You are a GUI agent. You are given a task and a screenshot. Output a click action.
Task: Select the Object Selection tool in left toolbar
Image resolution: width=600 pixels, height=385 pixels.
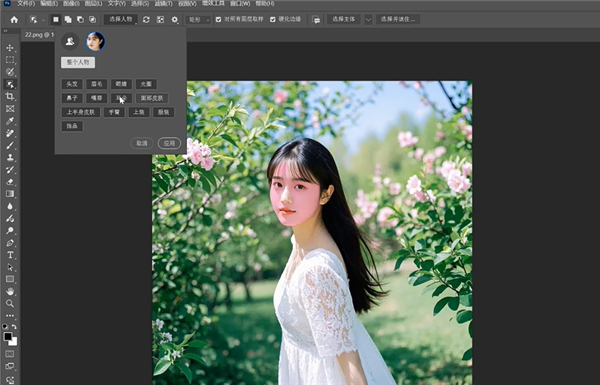10,84
